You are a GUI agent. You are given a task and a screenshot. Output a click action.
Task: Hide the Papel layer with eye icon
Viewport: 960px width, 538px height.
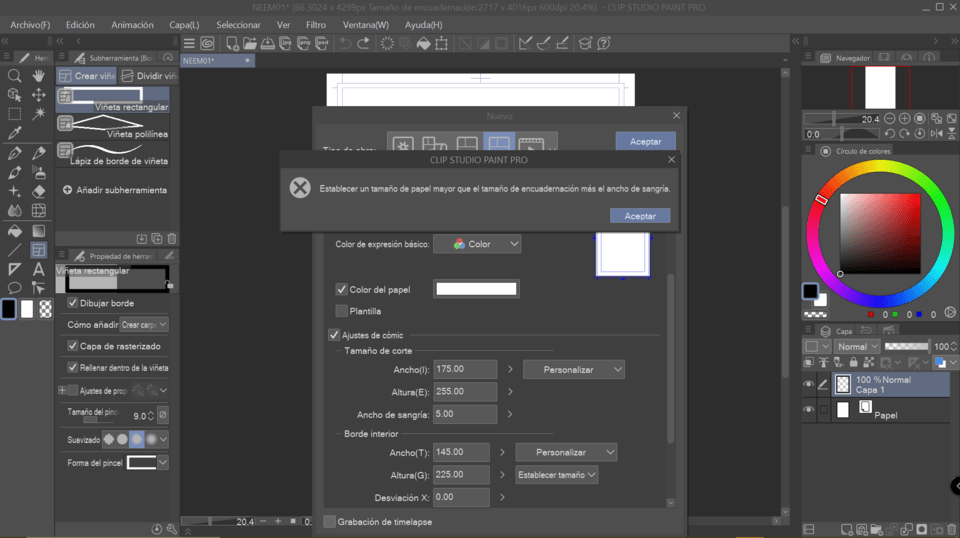pyautogui.click(x=808, y=409)
